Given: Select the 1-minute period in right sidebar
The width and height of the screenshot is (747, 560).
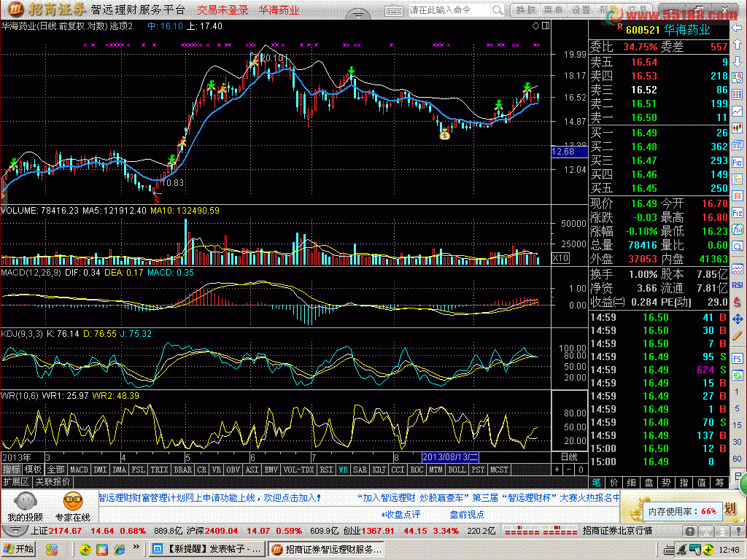Looking at the screenshot, I should [738, 392].
